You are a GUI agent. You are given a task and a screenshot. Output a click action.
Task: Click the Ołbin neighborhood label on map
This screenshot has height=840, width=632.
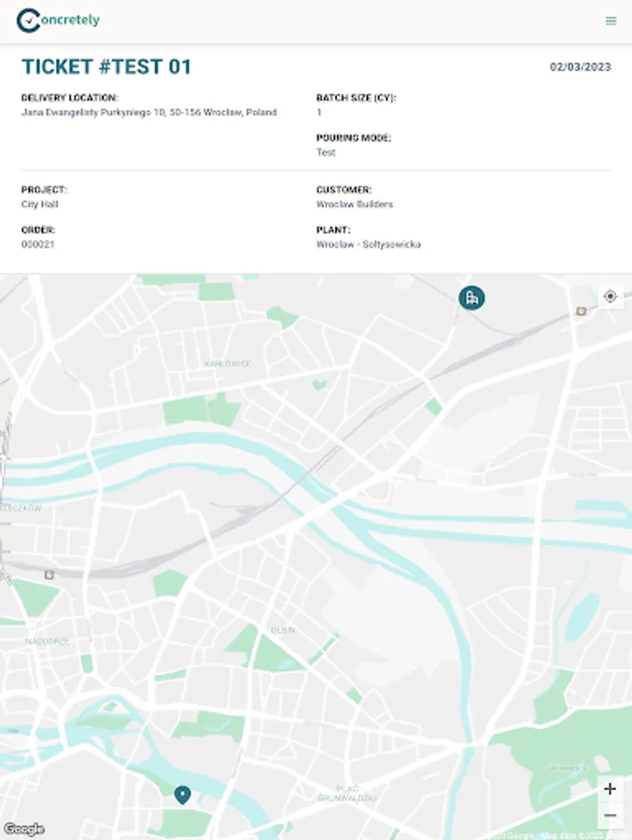click(x=283, y=630)
